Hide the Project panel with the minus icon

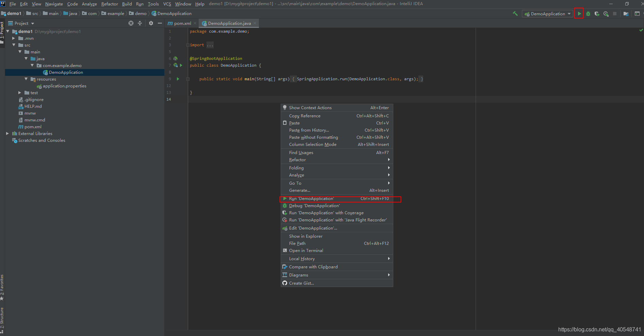(x=160, y=23)
